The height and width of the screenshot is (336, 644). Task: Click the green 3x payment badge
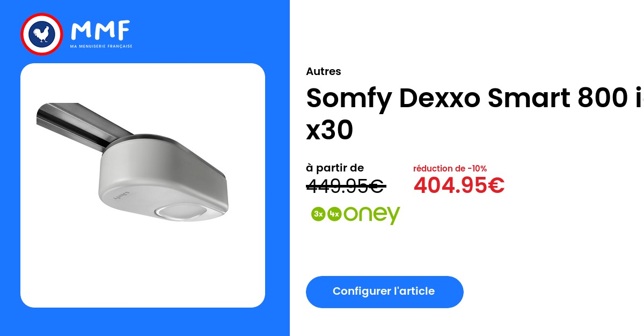tap(319, 213)
